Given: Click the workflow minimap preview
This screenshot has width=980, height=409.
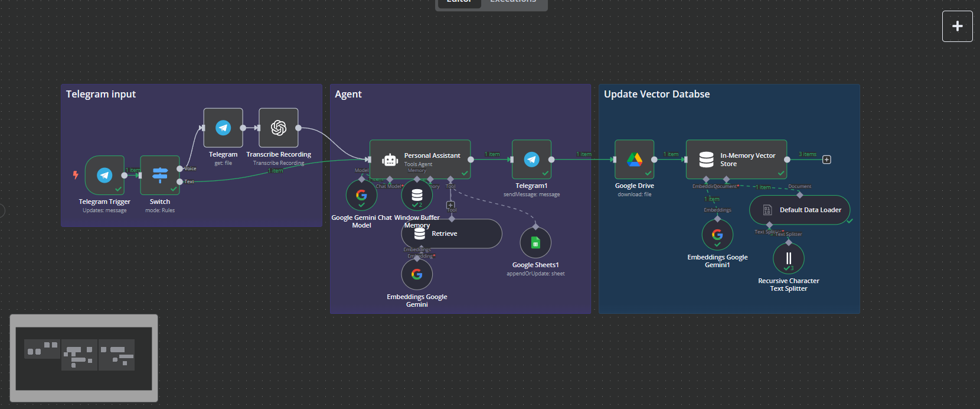Looking at the screenshot, I should (x=84, y=358).
